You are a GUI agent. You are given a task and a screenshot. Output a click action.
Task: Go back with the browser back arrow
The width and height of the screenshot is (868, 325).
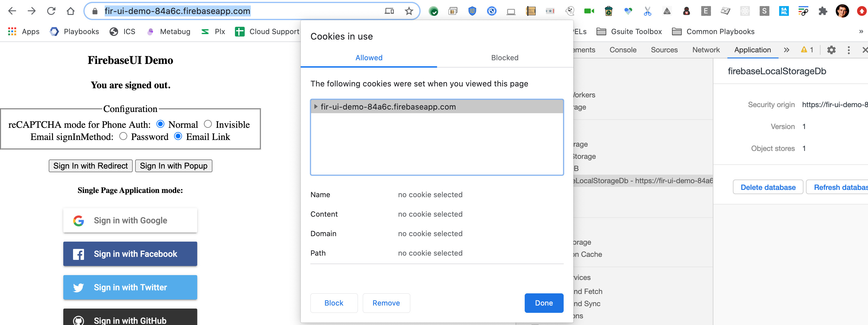(x=12, y=11)
